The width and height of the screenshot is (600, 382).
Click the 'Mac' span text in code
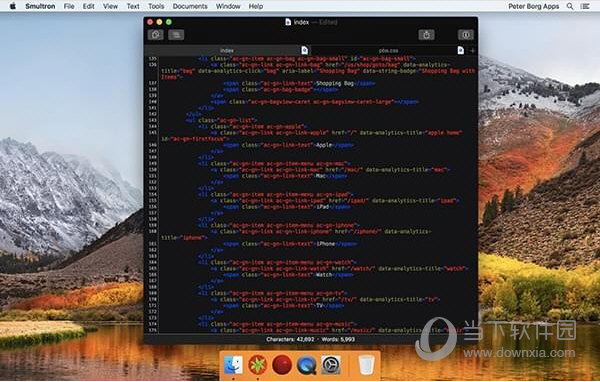320,176
